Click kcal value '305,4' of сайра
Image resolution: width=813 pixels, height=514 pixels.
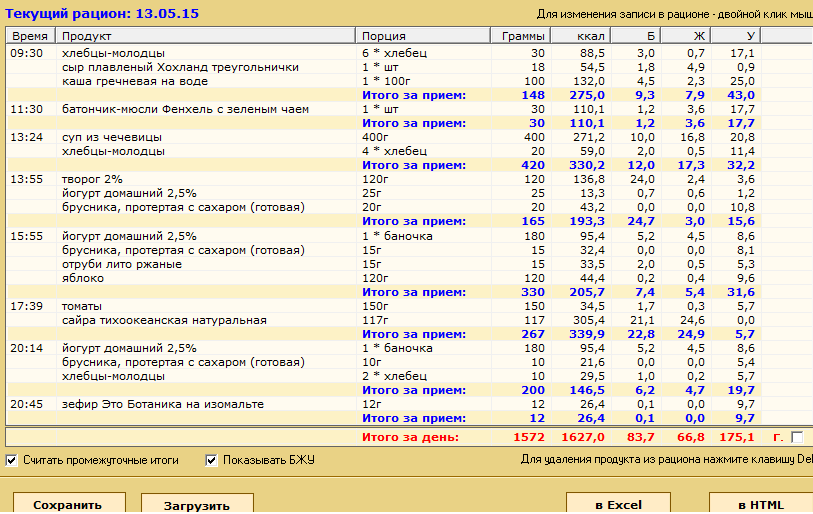click(588, 320)
